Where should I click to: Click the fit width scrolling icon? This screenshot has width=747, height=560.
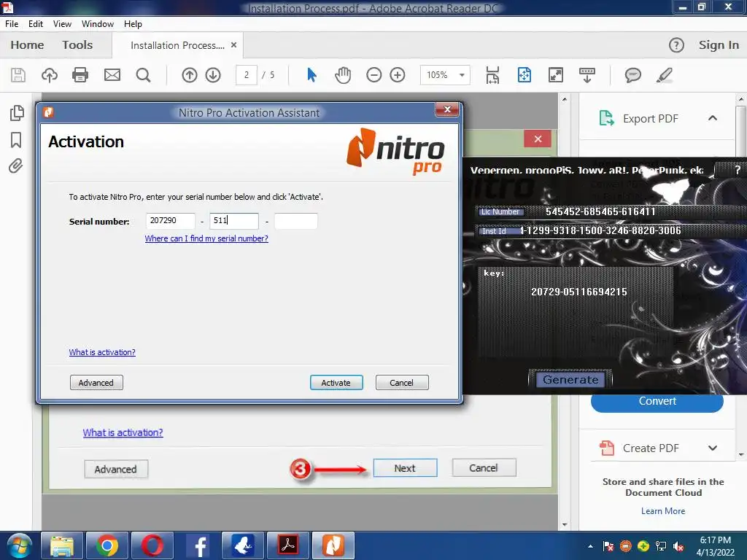(492, 75)
